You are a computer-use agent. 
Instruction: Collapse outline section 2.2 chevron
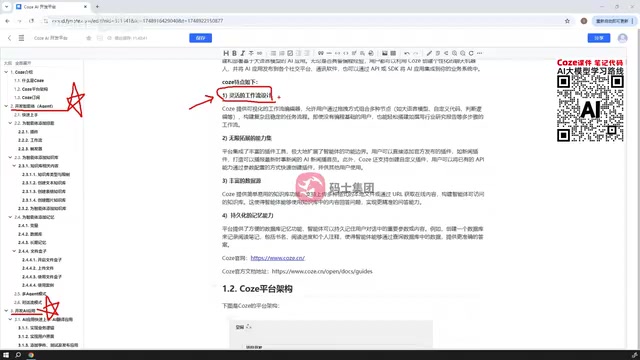[10, 123]
